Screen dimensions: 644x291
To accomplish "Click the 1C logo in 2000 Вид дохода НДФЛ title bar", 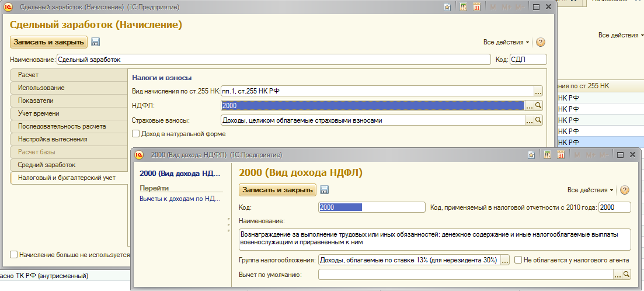I will click(x=139, y=155).
